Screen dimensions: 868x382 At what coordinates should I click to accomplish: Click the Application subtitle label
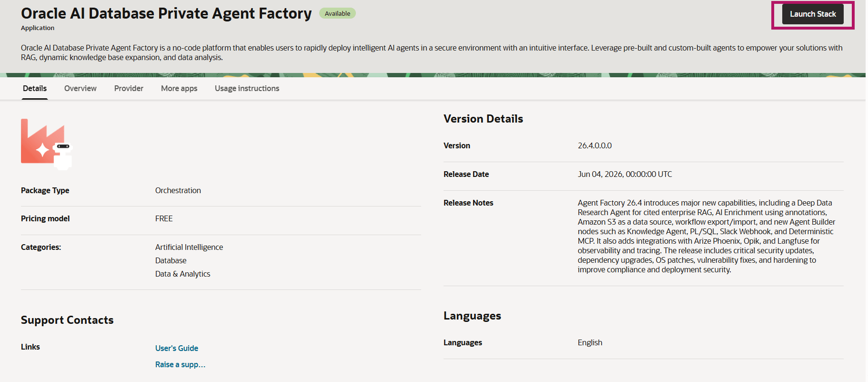coord(38,28)
